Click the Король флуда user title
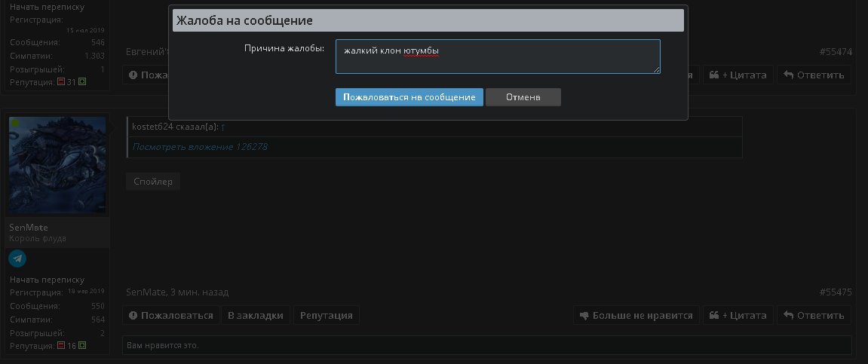This screenshot has height=364, width=868. (38, 238)
